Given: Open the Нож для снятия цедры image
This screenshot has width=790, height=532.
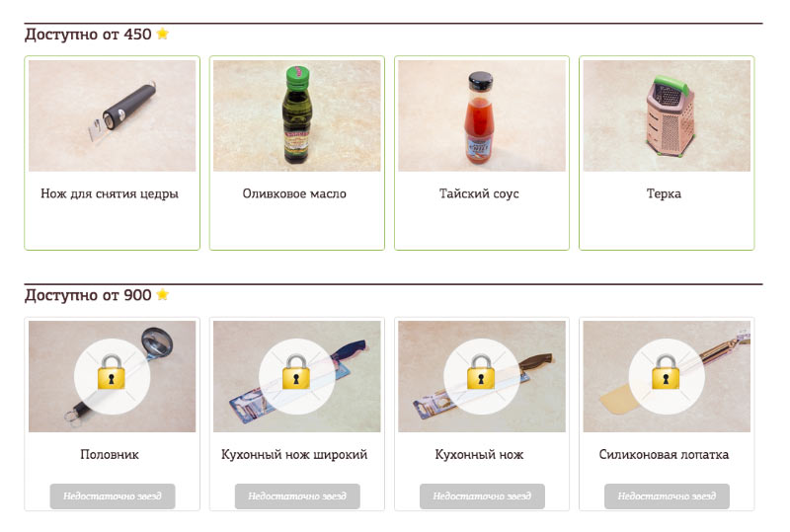Looking at the screenshot, I should [x=112, y=115].
